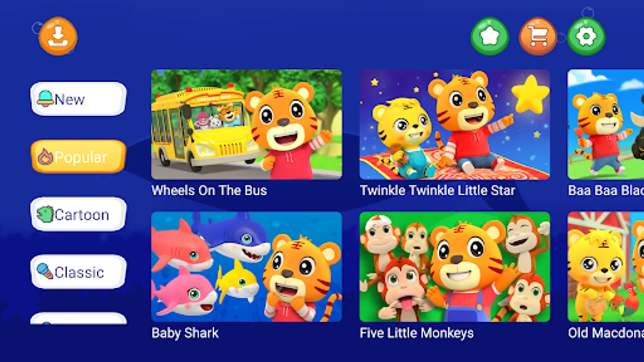Click the microphone icon on Classic
The image size is (644, 362).
(45, 271)
